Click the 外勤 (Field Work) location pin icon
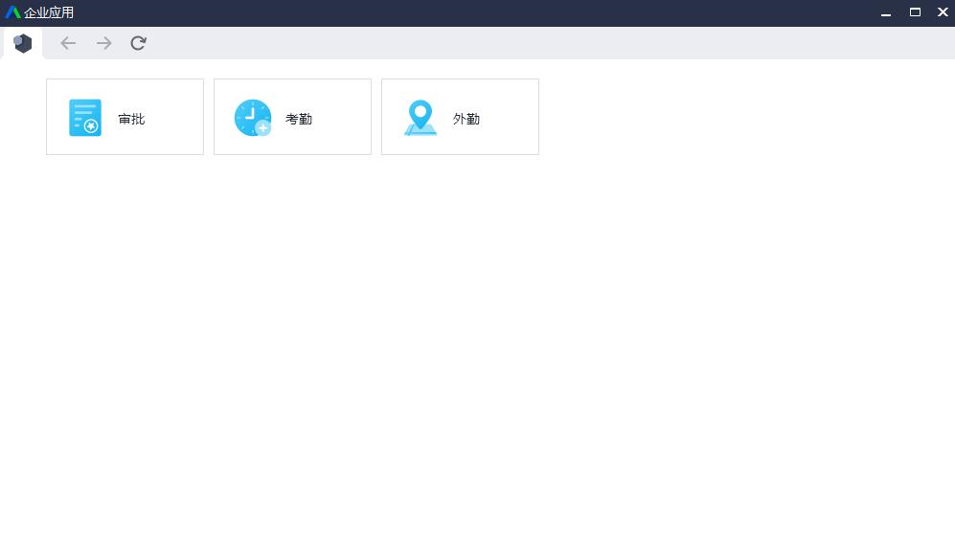The width and height of the screenshot is (955, 560). click(420, 117)
